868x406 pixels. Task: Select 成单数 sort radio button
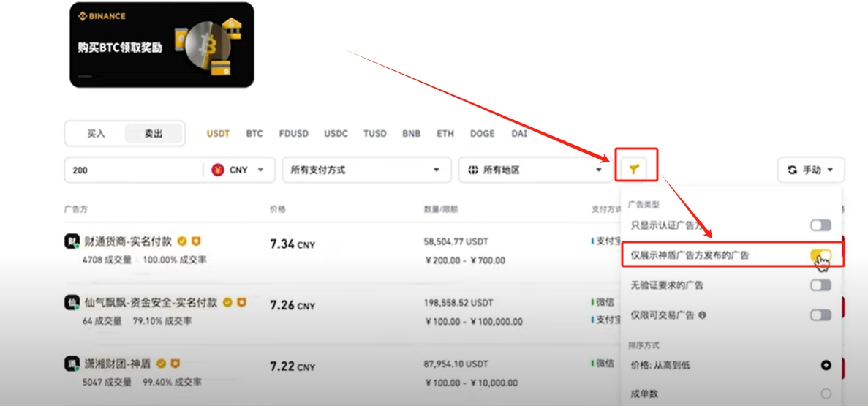click(x=826, y=394)
